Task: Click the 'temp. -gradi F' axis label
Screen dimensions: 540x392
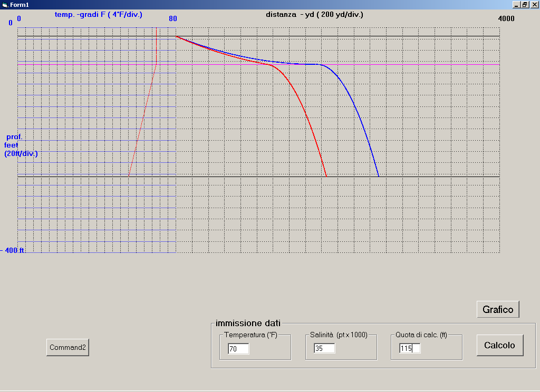Action: pos(98,15)
